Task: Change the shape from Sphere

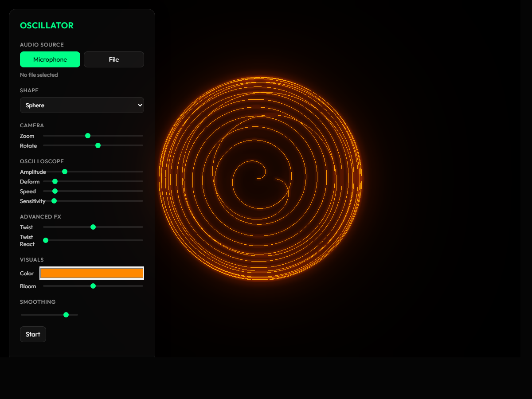Action: tap(82, 105)
